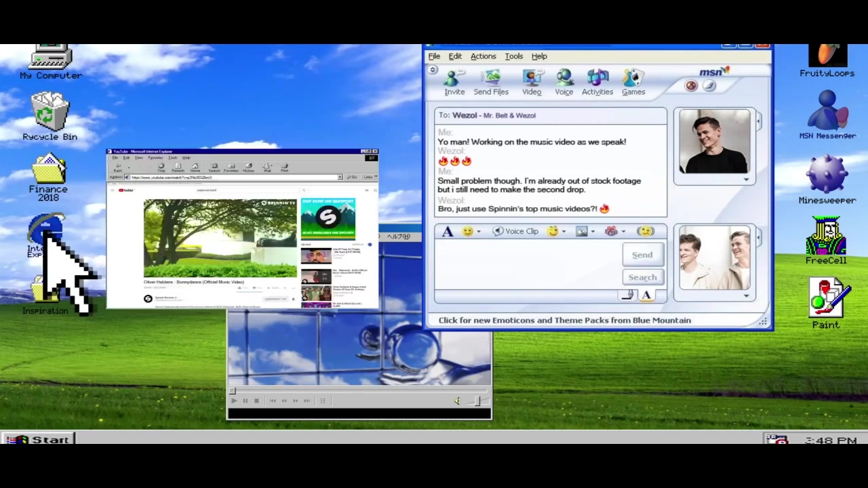Expand the emoticon dropdown arrow

click(x=479, y=232)
